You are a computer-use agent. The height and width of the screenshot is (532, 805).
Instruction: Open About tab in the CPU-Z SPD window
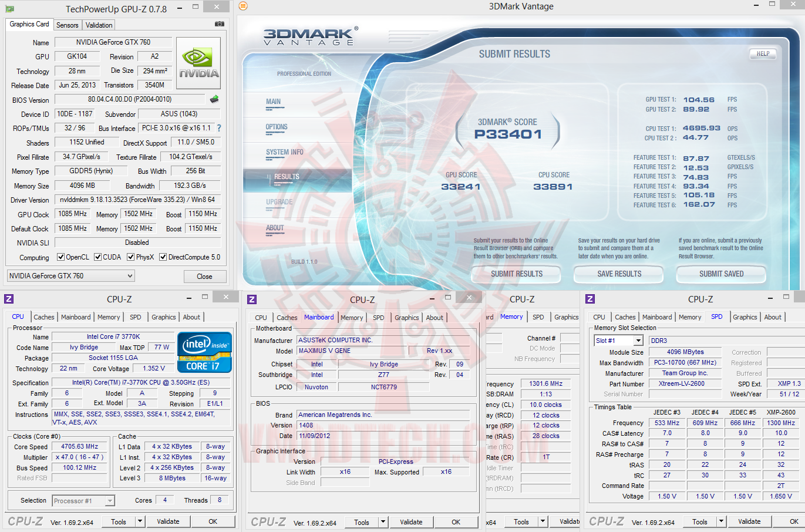[773, 317]
